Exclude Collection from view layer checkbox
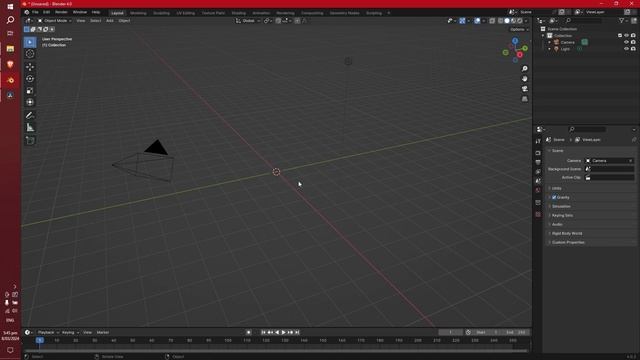The width and height of the screenshot is (640, 360). [x=620, y=36]
